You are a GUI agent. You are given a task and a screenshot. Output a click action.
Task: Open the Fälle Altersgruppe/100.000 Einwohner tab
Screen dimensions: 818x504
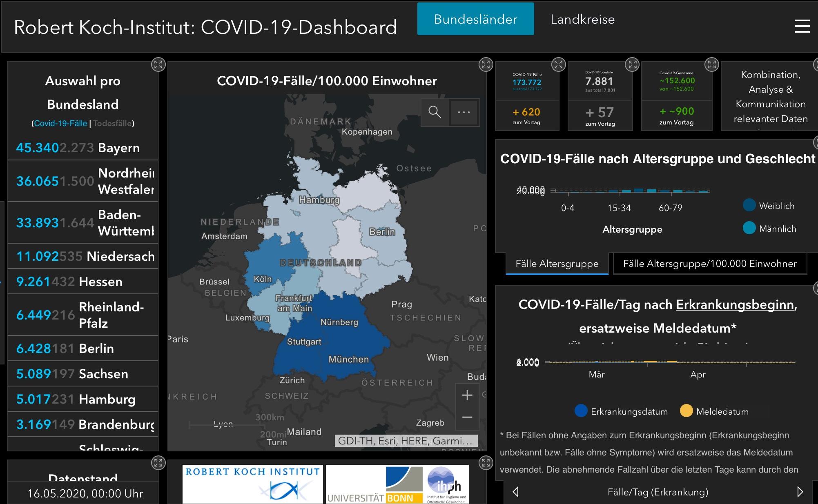coord(709,264)
